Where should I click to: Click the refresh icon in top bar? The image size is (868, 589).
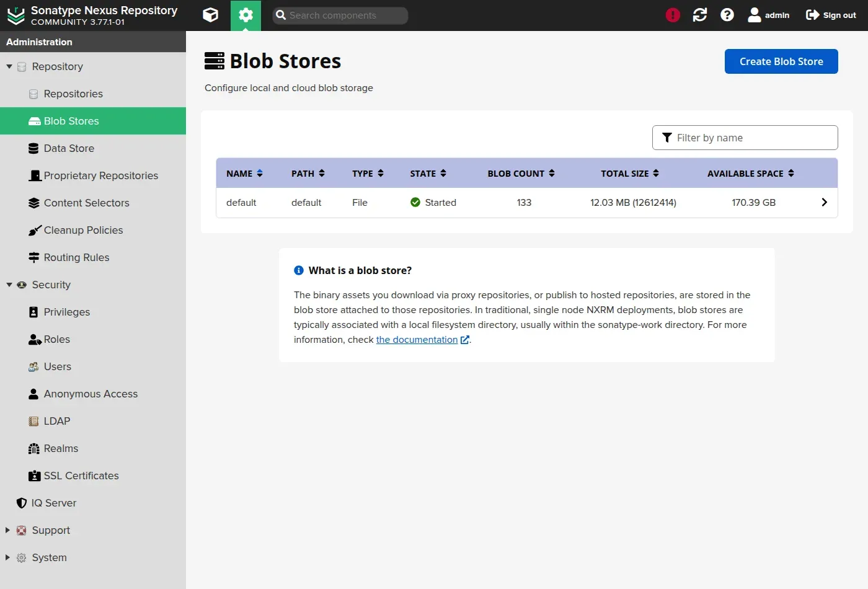(700, 15)
